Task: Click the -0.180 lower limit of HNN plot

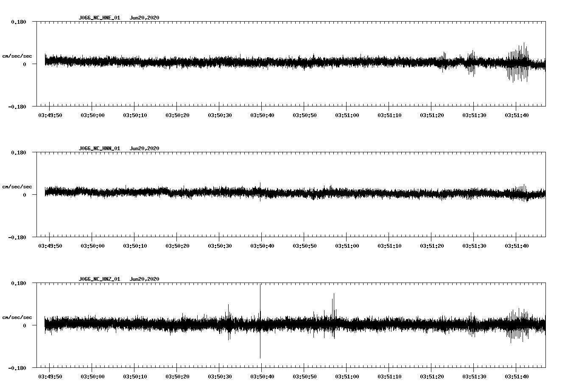Action: point(17,237)
